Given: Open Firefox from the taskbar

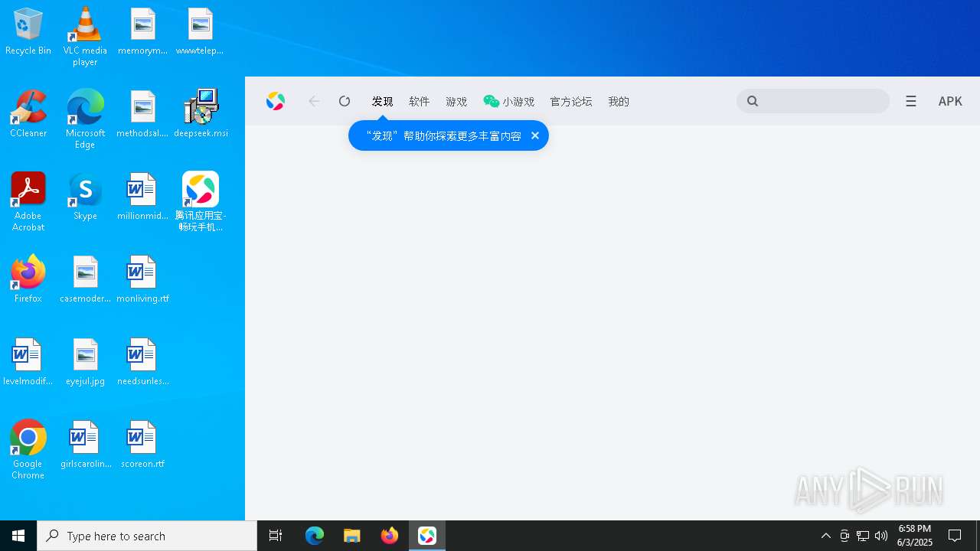Looking at the screenshot, I should point(390,536).
